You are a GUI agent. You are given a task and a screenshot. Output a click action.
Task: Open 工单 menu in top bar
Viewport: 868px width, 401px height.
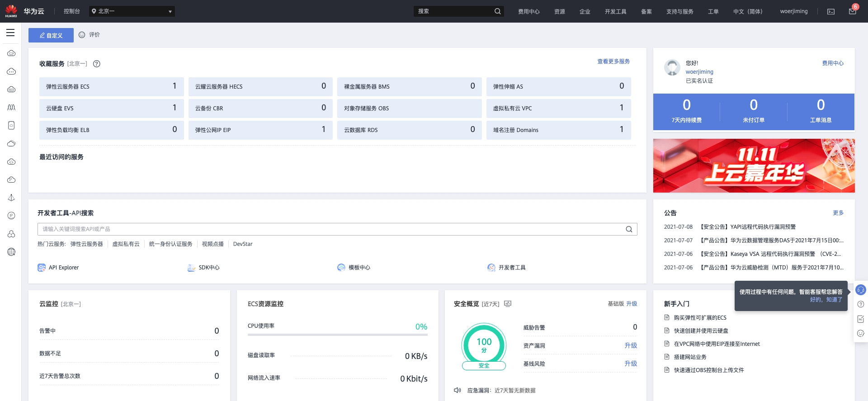(713, 12)
